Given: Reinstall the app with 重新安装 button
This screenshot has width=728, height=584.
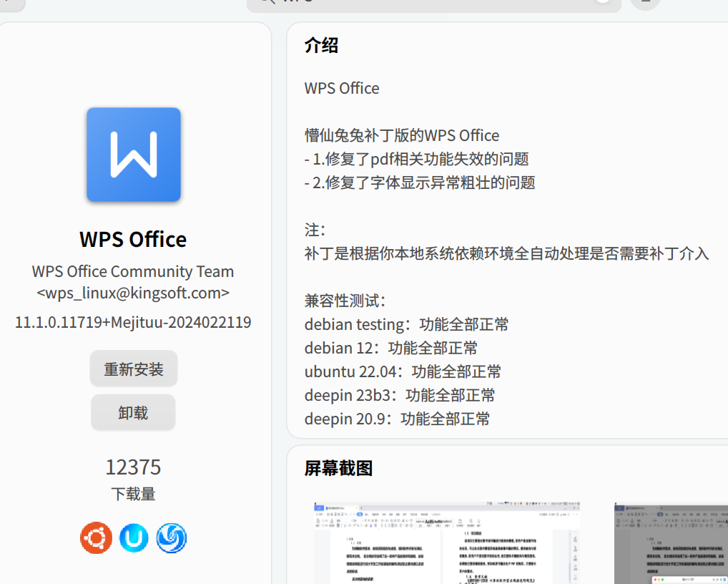Looking at the screenshot, I should [x=134, y=369].
